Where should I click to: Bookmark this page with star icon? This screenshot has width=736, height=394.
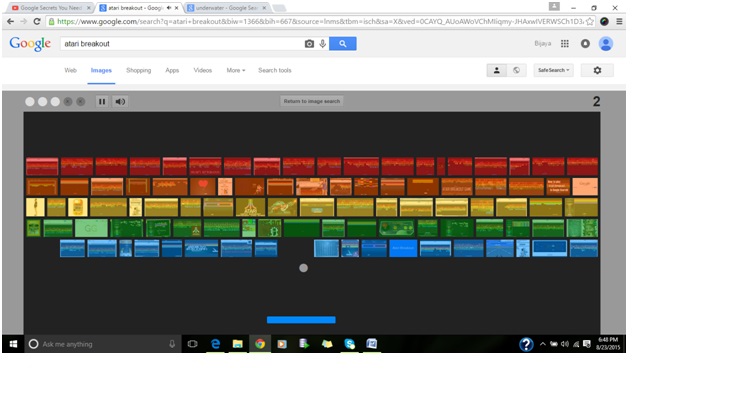(x=590, y=22)
